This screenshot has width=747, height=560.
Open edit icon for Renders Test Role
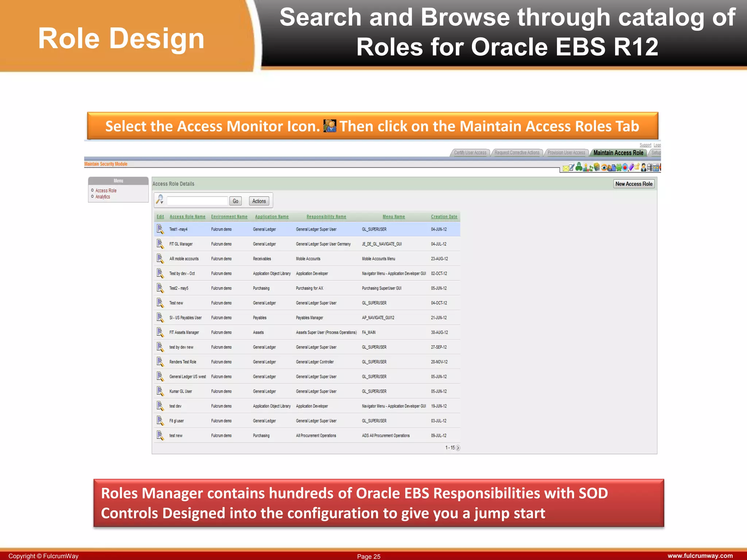tap(160, 362)
